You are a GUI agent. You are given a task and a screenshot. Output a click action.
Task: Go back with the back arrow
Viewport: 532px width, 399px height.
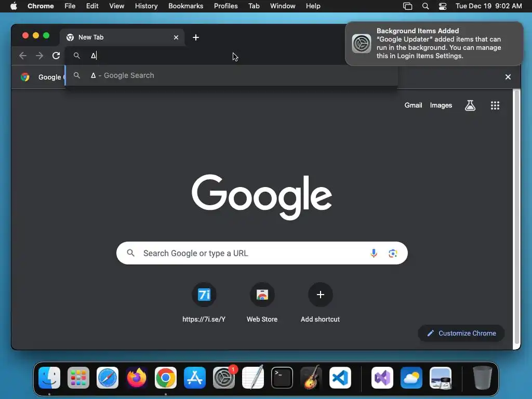pyautogui.click(x=23, y=56)
